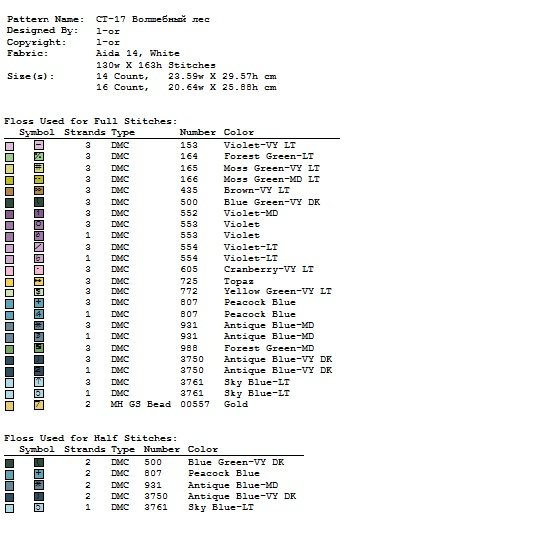
Task: Click the "Topaz" color name
Action: [239, 281]
